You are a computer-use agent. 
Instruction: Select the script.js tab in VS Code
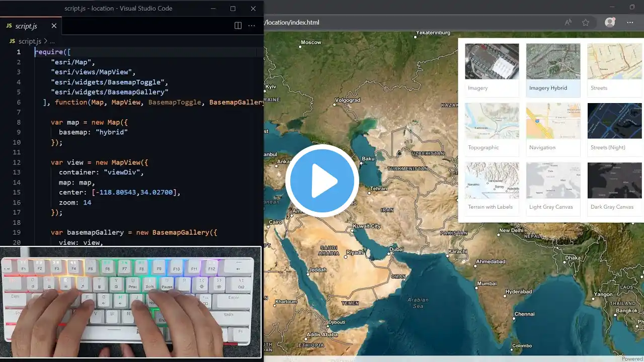point(30,26)
